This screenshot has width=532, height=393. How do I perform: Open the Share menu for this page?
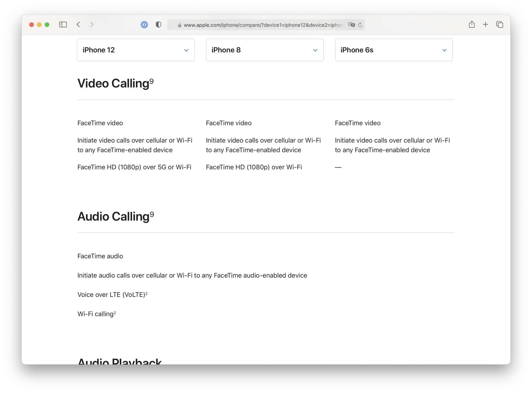[x=472, y=24]
